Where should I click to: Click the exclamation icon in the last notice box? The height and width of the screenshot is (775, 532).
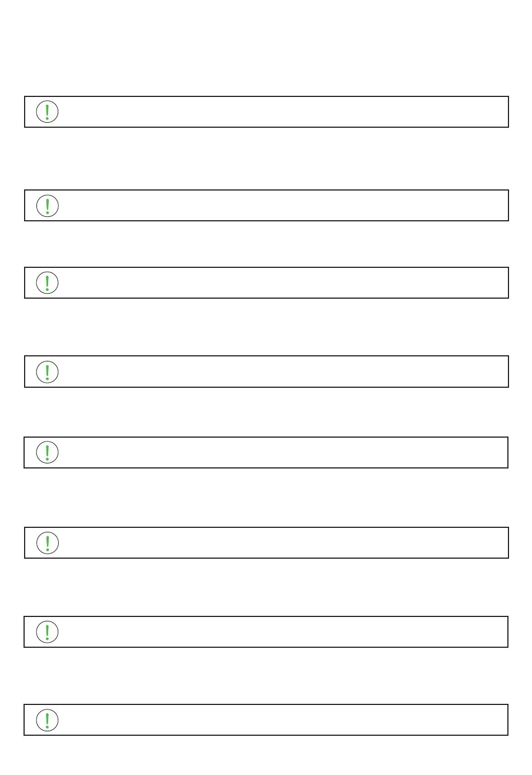point(47,720)
